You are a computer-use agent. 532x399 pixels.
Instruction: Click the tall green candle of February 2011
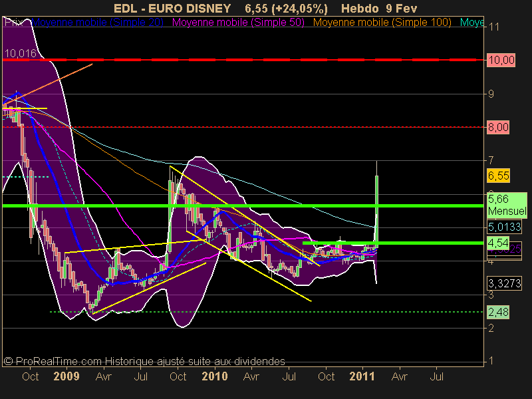(376, 212)
